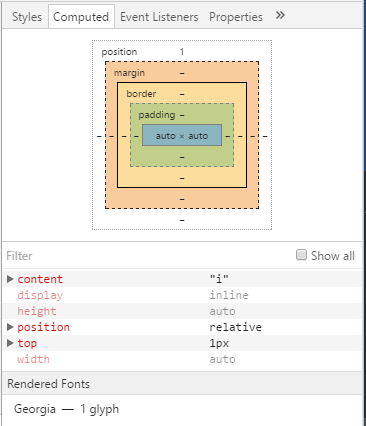Click the "i" value of content
Image resolution: width=366 pixels, height=426 pixels.
[x=219, y=279]
